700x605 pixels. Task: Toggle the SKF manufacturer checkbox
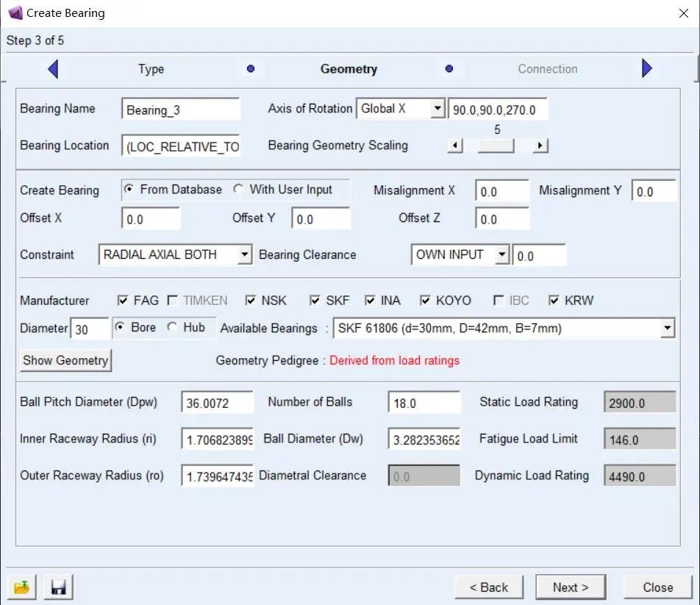pyautogui.click(x=315, y=300)
